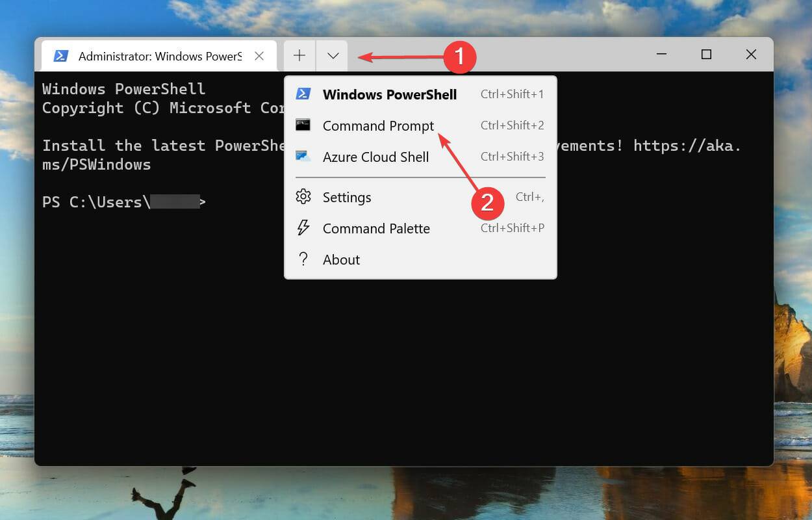The width and height of the screenshot is (812, 520).
Task: Maximize the terminal window
Action: [706, 55]
